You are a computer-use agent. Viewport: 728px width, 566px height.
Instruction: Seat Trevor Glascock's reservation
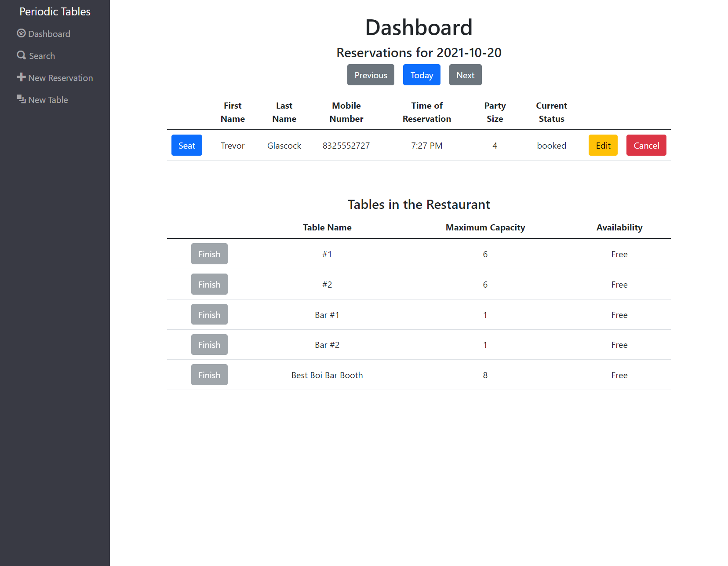coord(186,145)
